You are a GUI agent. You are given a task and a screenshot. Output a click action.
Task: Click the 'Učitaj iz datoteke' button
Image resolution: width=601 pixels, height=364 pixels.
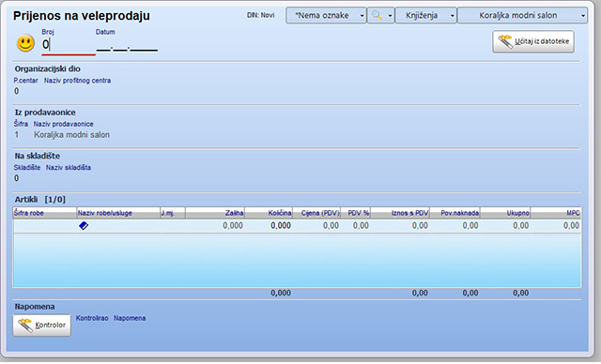[533, 41]
